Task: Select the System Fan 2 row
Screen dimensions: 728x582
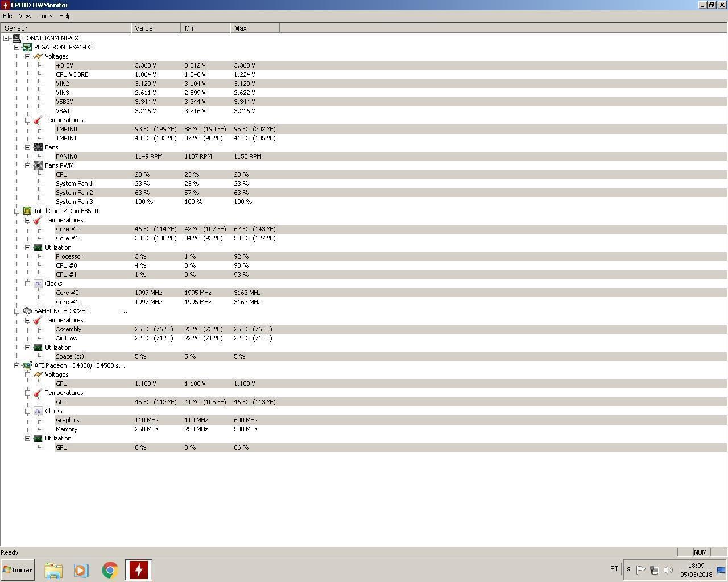Action: click(391, 193)
